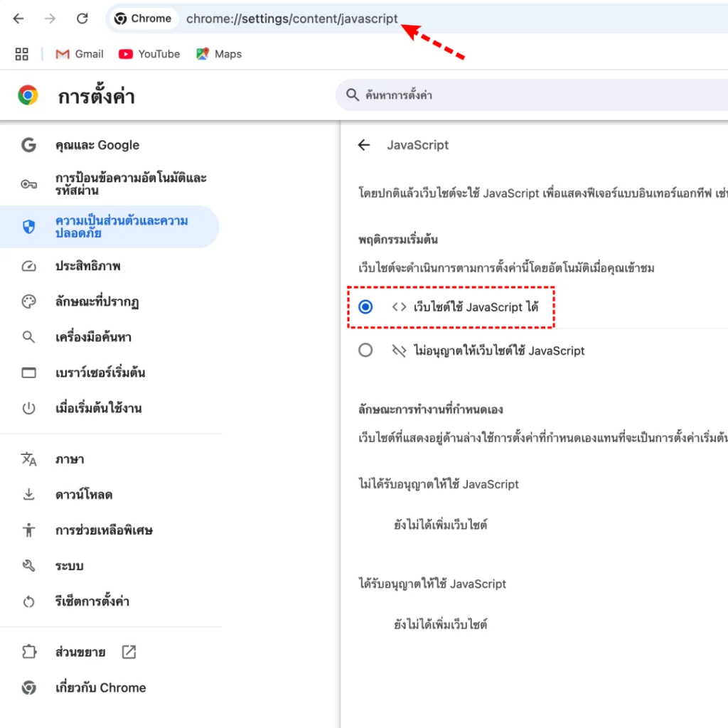Image resolution: width=728 pixels, height=728 pixels.
Task: Click the wrench system icon
Action: click(x=28, y=566)
